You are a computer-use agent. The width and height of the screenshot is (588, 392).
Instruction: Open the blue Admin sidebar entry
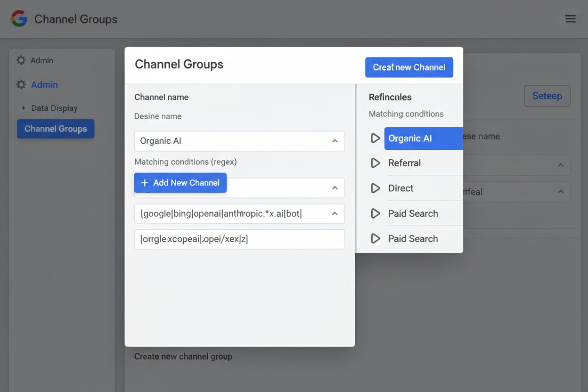point(44,84)
